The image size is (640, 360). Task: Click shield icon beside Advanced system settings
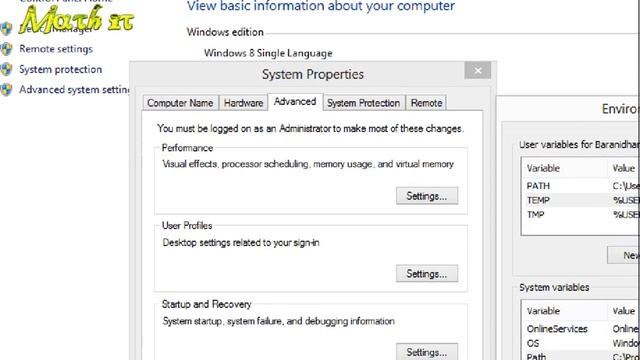pos(6,89)
